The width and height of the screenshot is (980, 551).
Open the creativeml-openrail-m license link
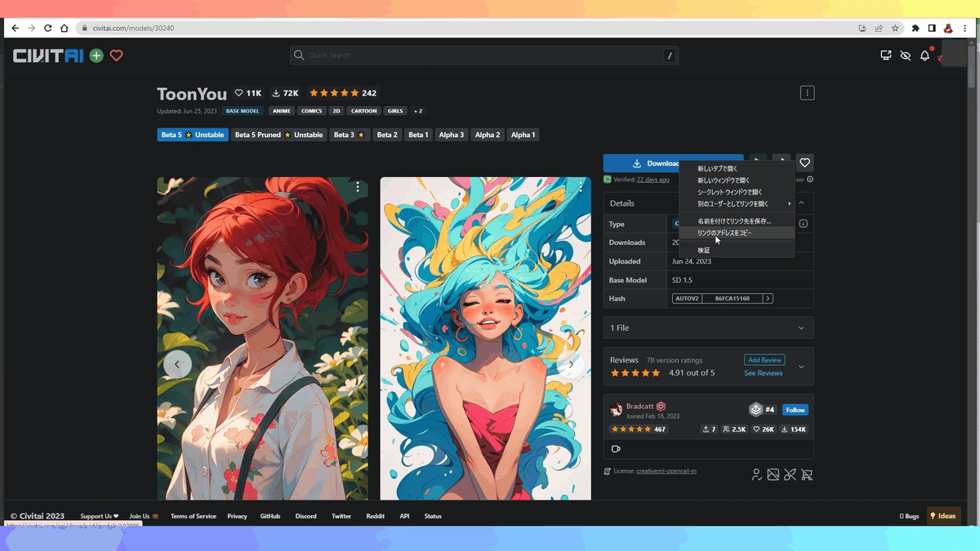pos(666,471)
